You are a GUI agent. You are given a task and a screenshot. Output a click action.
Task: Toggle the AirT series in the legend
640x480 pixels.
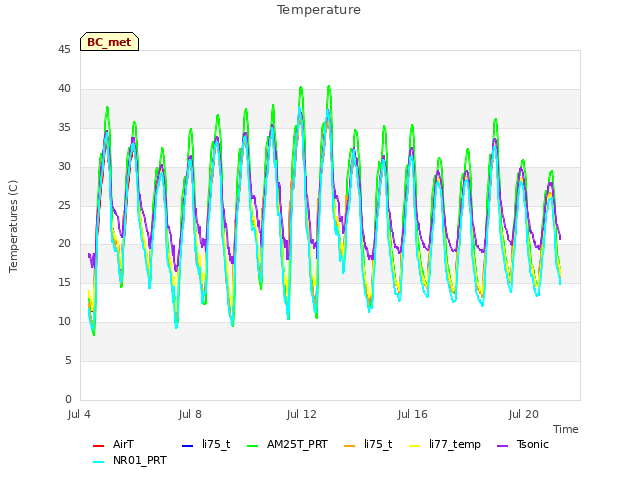[123, 444]
